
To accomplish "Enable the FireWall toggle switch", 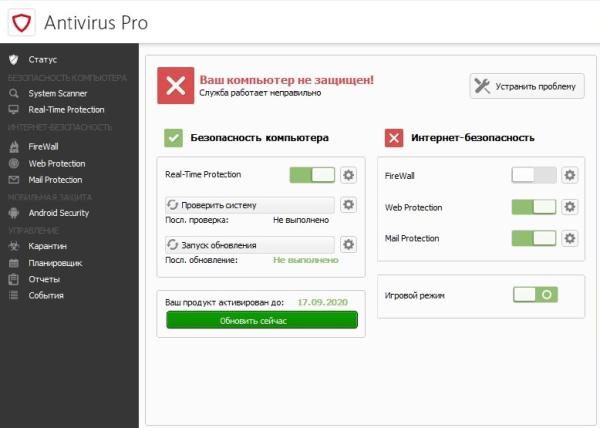I will [x=533, y=175].
